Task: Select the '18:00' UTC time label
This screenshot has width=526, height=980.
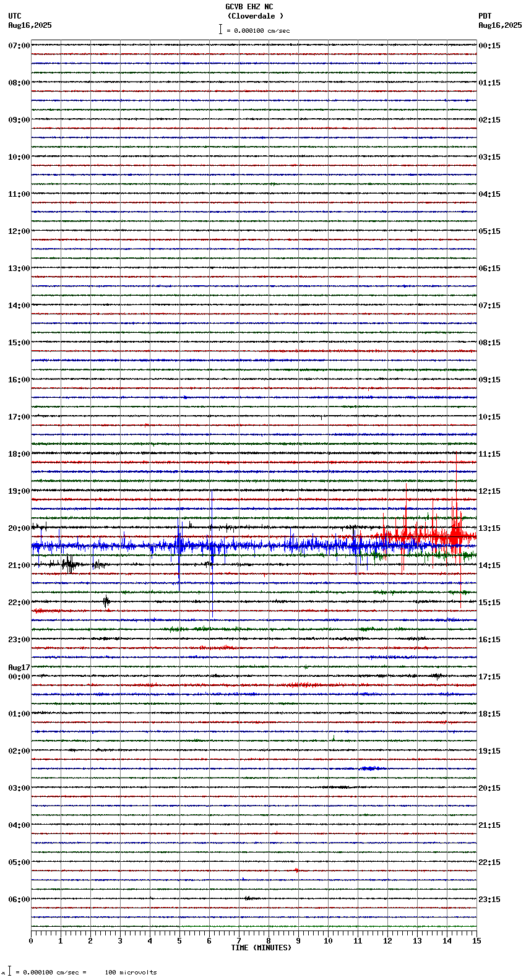Action: pos(19,454)
